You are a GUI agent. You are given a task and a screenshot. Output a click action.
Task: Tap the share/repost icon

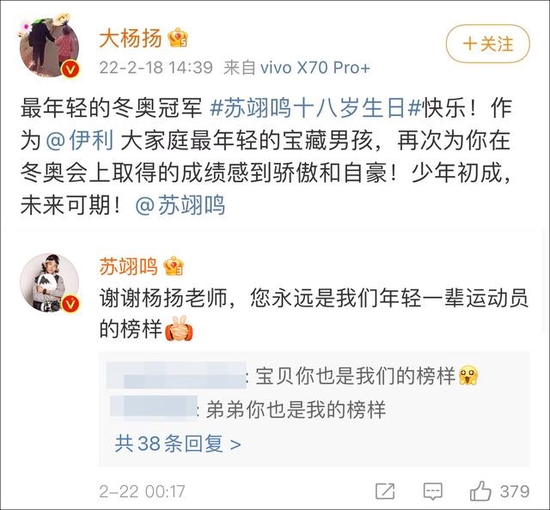pyautogui.click(x=385, y=491)
